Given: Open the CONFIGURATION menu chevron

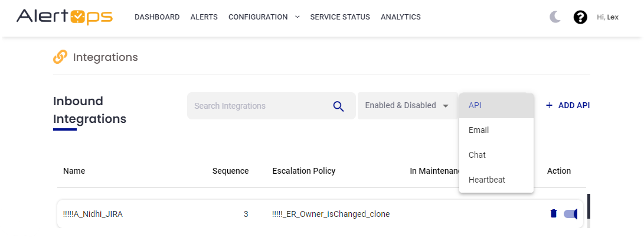Looking at the screenshot, I should coord(297,17).
